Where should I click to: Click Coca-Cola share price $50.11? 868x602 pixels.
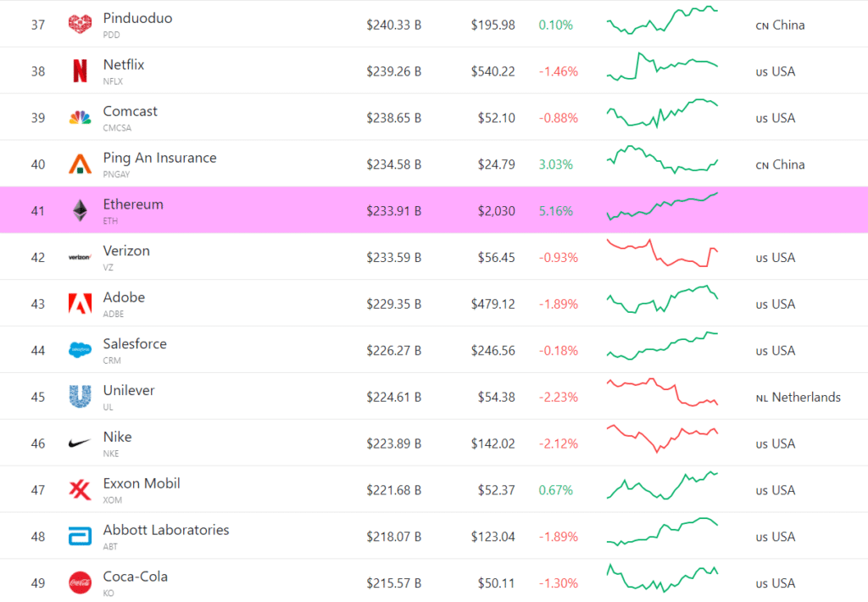click(497, 583)
